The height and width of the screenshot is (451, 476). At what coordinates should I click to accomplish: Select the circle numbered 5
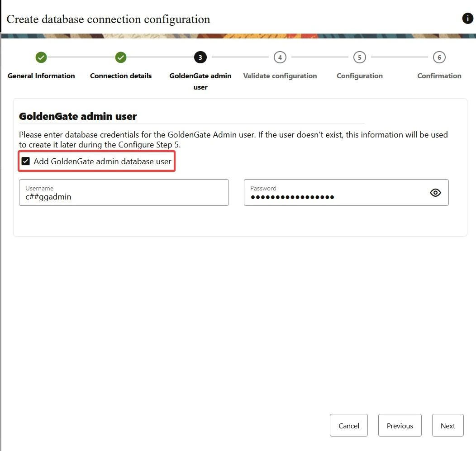pyautogui.click(x=359, y=57)
